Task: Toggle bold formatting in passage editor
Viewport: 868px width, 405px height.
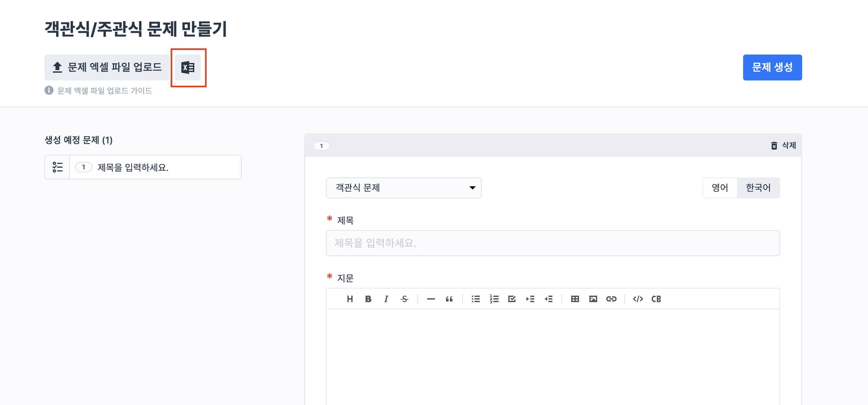Action: (368, 299)
